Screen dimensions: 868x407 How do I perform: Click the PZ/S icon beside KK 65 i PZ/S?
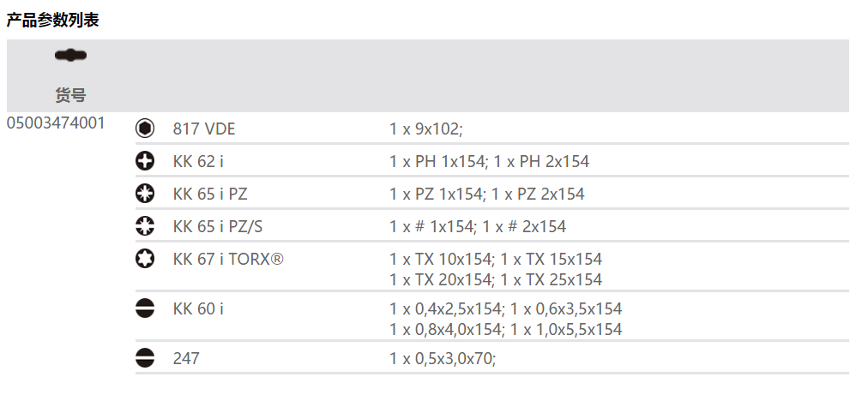pos(145,226)
